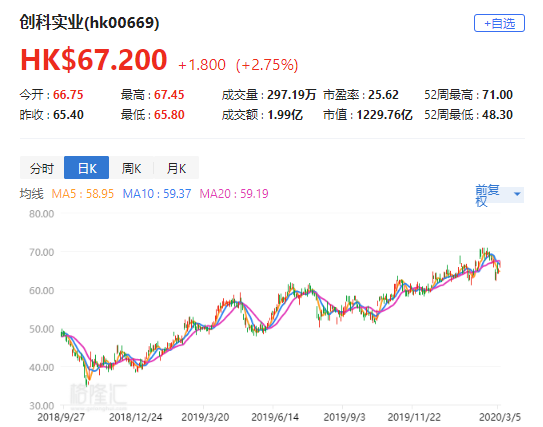
Task: Click the 2018/9/27 date axis label
Action: [x=61, y=417]
